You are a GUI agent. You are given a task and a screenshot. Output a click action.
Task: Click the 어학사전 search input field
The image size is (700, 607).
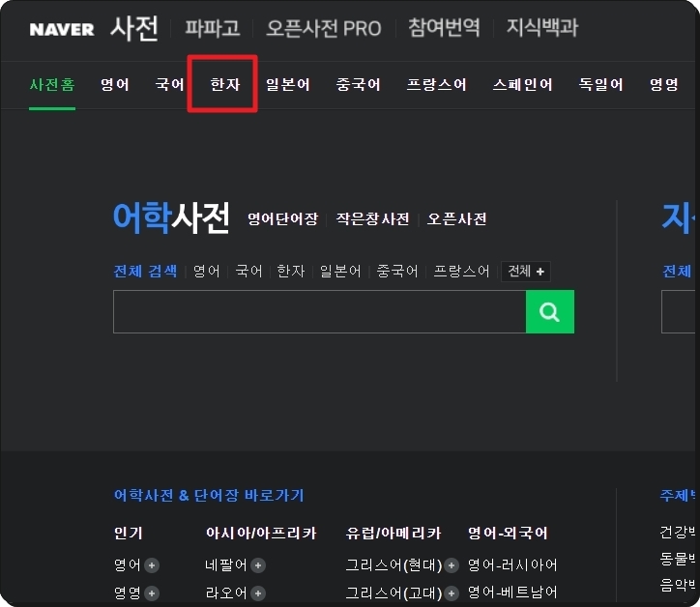[320, 311]
